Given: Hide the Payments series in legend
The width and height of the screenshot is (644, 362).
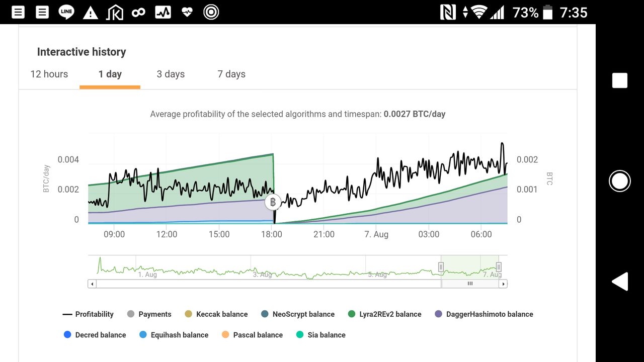Looking at the screenshot, I should [149, 314].
